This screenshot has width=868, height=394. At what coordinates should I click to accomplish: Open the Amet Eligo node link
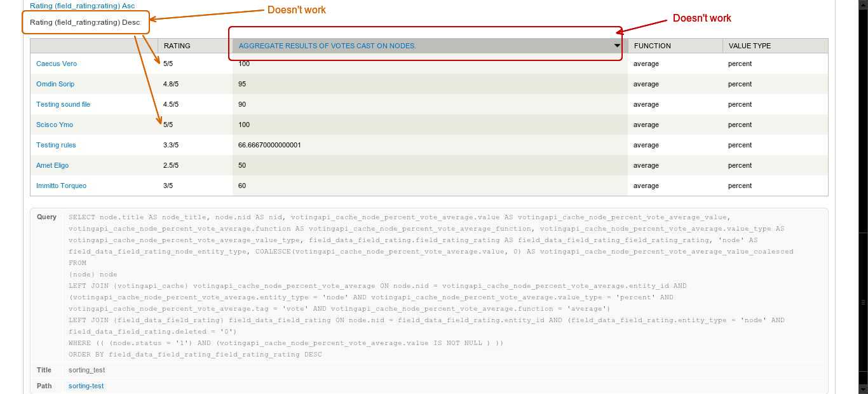(52, 165)
